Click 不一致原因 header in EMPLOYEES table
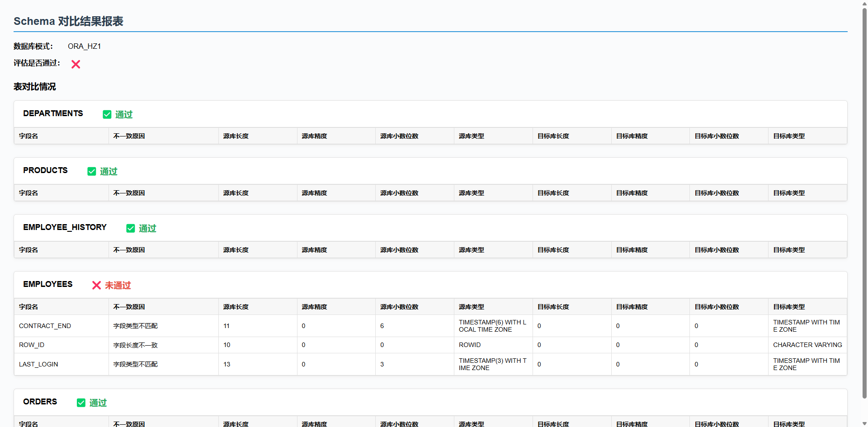This screenshot has width=868, height=427. coord(129,307)
